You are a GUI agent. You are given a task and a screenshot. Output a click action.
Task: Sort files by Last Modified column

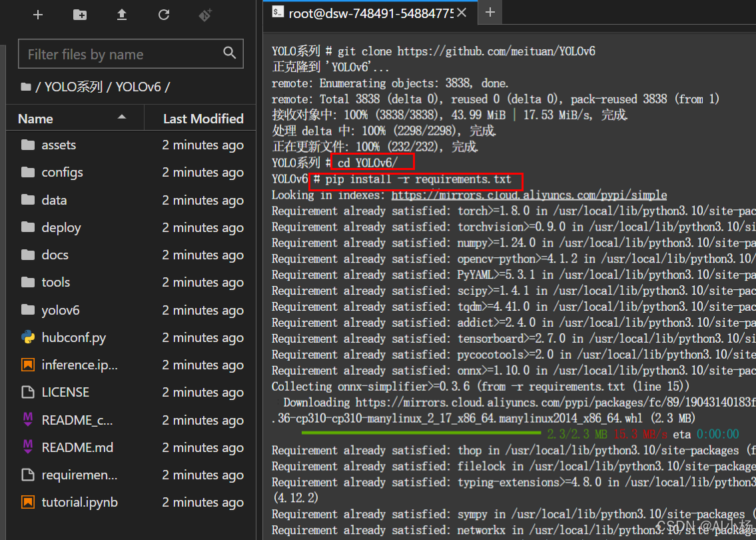click(203, 119)
